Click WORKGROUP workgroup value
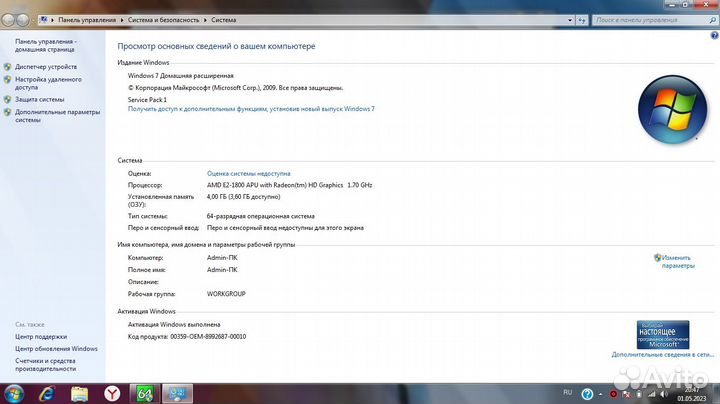Viewport: 720px width, 404px height. [226, 294]
